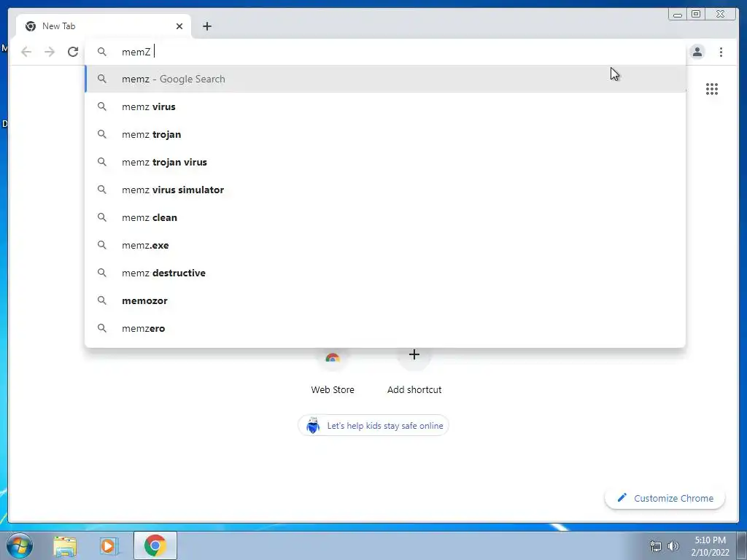This screenshot has width=747, height=560.
Task: Open Chrome's three-dot menu
Action: (x=721, y=52)
